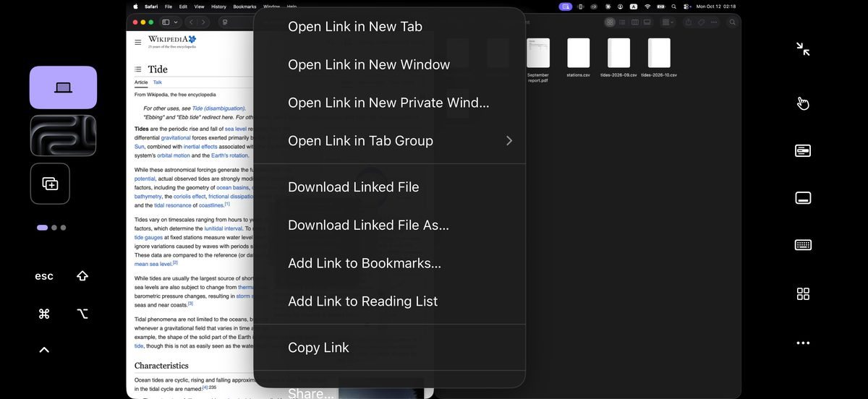Open the Safari sidebar dropdown arrow

point(176,22)
